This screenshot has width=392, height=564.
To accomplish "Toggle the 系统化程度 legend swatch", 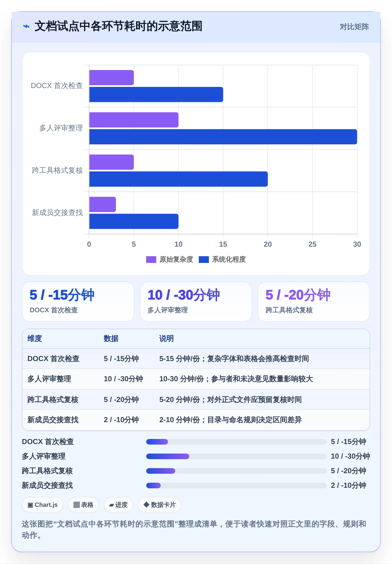I will click(204, 260).
